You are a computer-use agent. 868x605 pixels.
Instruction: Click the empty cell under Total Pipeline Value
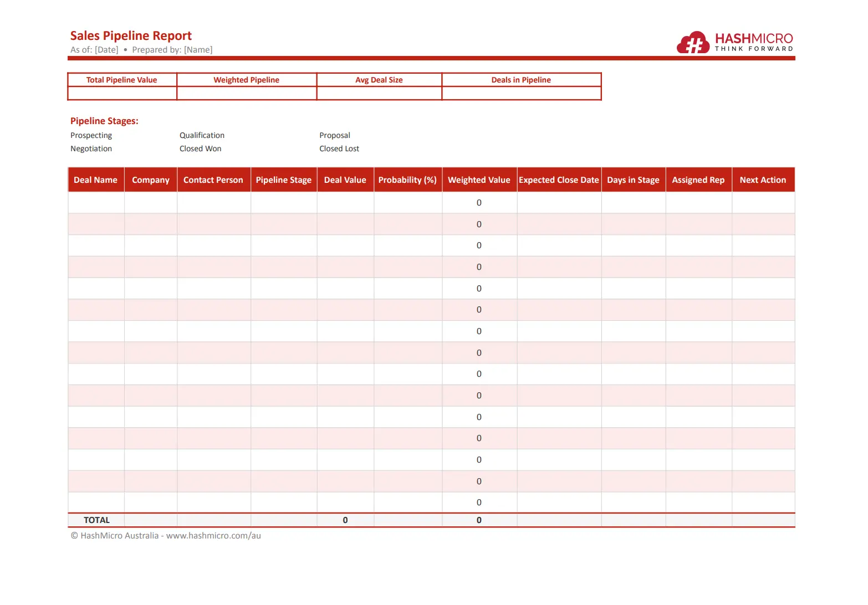pos(122,94)
